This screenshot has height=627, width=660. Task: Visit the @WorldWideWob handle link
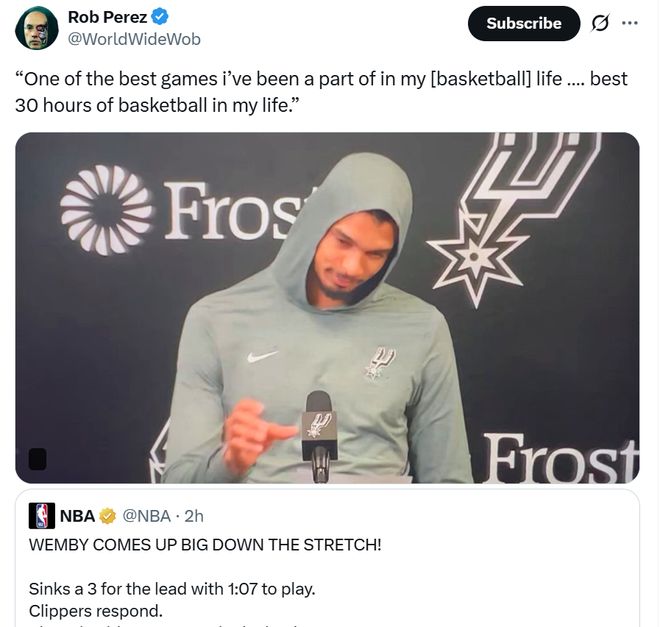tap(134, 39)
